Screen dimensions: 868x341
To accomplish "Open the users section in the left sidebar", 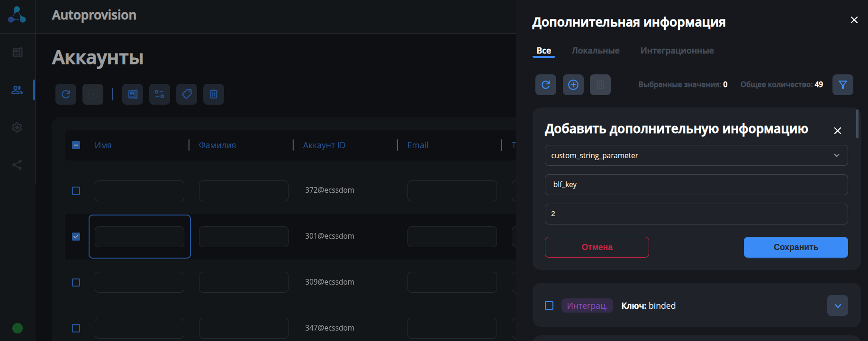I will 17,90.
